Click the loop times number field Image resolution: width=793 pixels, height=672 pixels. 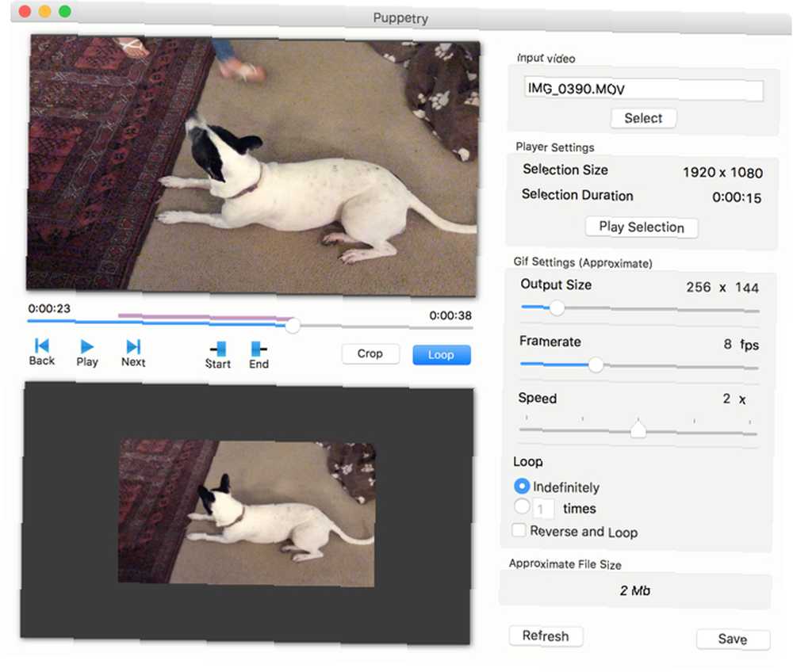[544, 508]
